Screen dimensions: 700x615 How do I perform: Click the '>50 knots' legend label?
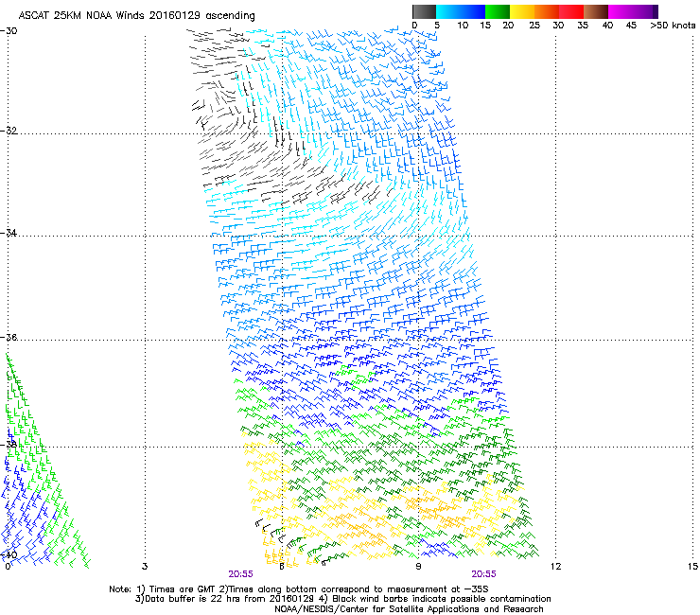click(x=673, y=26)
